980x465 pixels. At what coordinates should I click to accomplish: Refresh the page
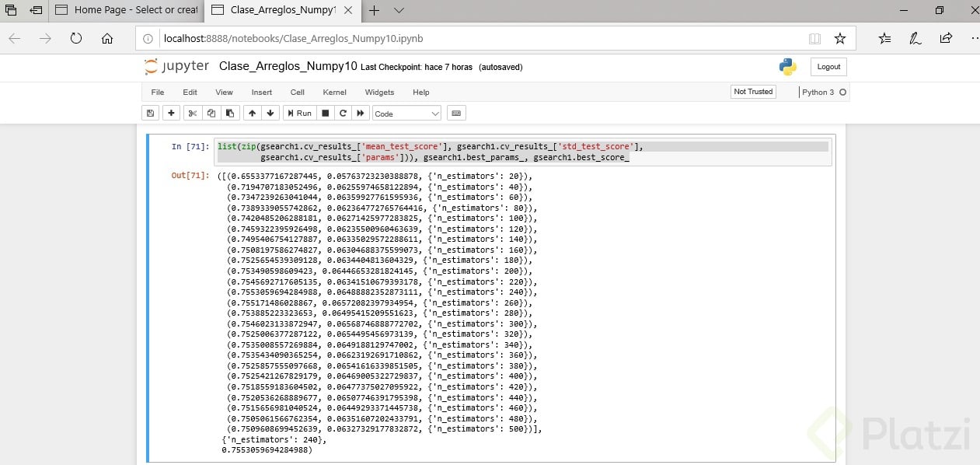tap(76, 38)
